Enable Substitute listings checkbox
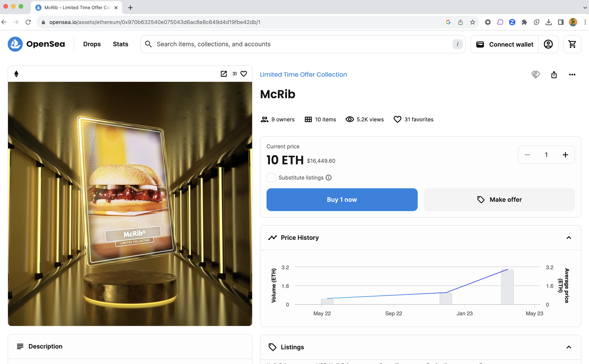Image resolution: width=589 pixels, height=364 pixels. [x=271, y=178]
